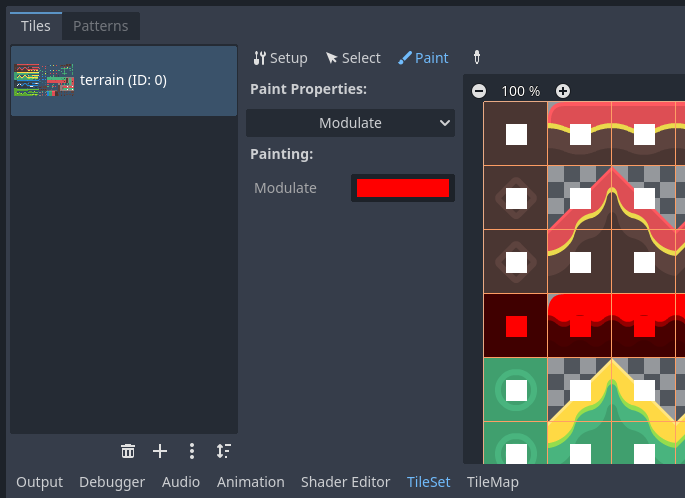The image size is (685, 498).
Task: Open the Shader Editor panel
Action: pyautogui.click(x=345, y=482)
